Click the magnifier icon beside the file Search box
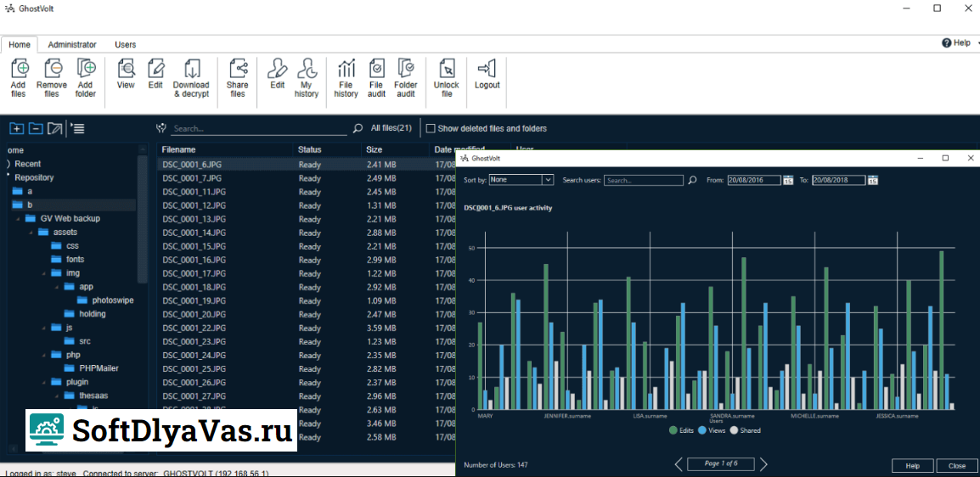The width and height of the screenshot is (980, 477). tap(358, 129)
